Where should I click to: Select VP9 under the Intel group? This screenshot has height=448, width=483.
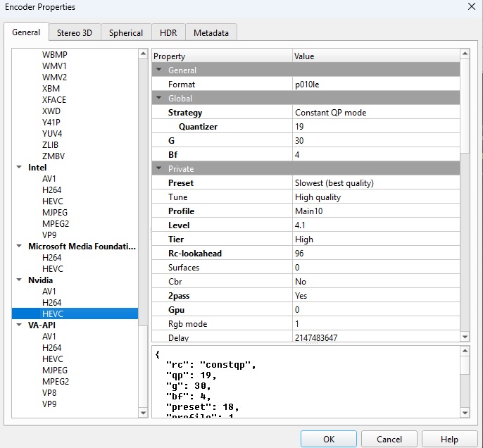(49, 235)
